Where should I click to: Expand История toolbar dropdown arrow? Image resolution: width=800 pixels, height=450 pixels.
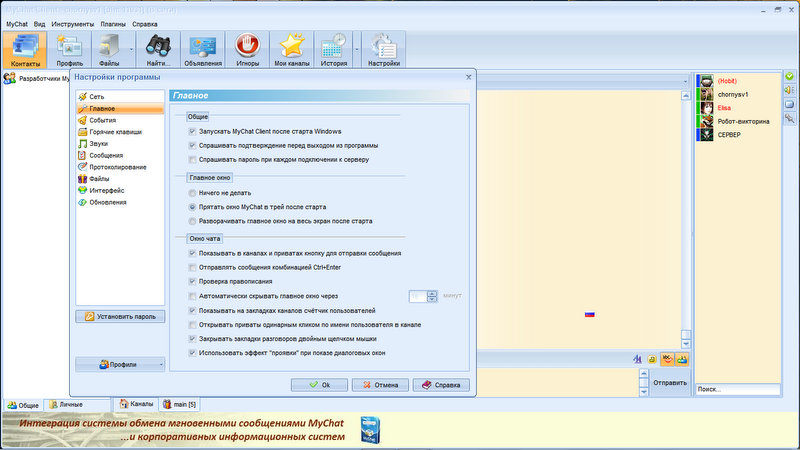[x=357, y=50]
